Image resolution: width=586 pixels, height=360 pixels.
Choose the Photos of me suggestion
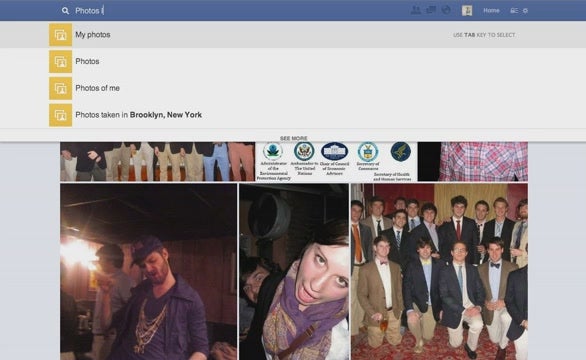(x=293, y=88)
